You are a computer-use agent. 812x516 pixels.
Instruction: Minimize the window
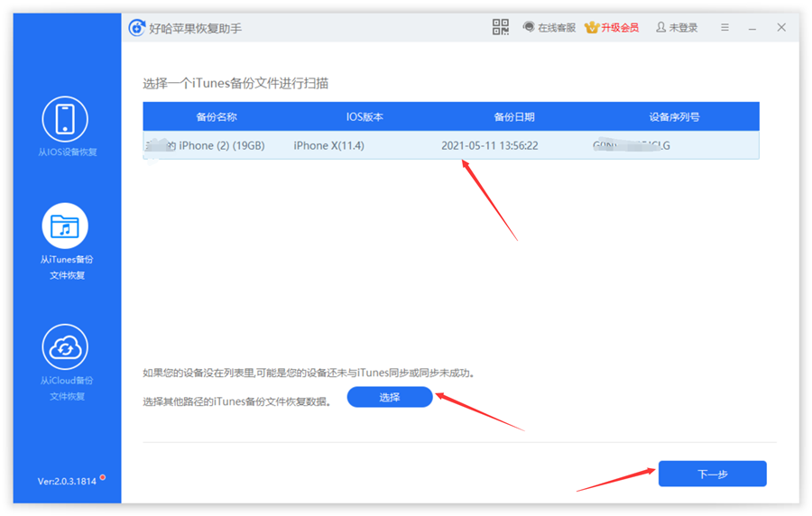pyautogui.click(x=752, y=29)
